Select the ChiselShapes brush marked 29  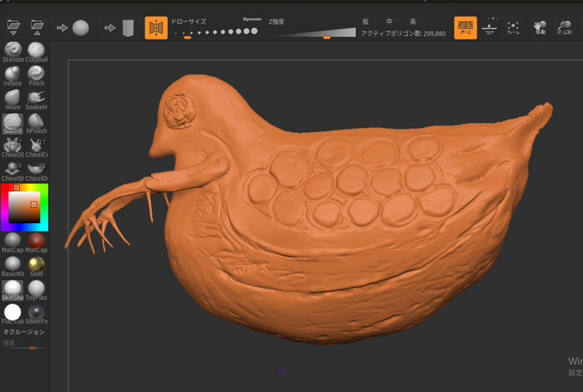[13, 172]
